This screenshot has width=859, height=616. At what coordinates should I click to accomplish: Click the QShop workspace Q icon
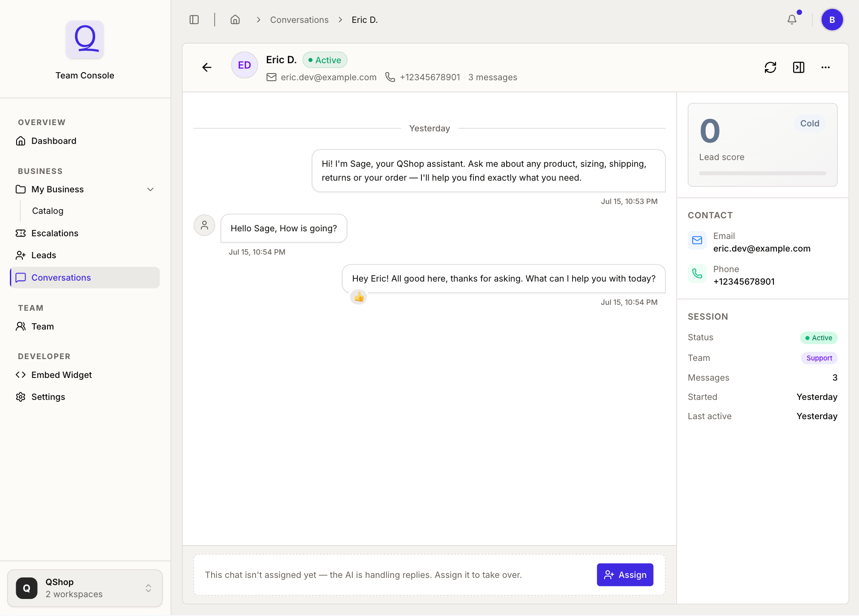27,588
